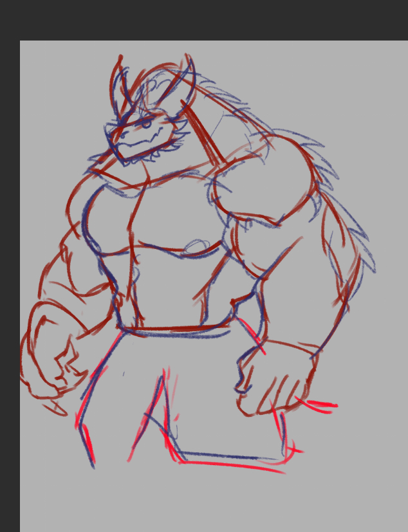Click the creature's eye on the sketch

click(x=146, y=122)
